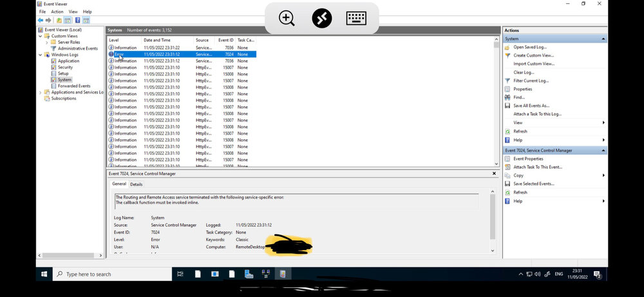The width and height of the screenshot is (644, 297).
Task: Select the System log in tree
Action: (x=64, y=80)
